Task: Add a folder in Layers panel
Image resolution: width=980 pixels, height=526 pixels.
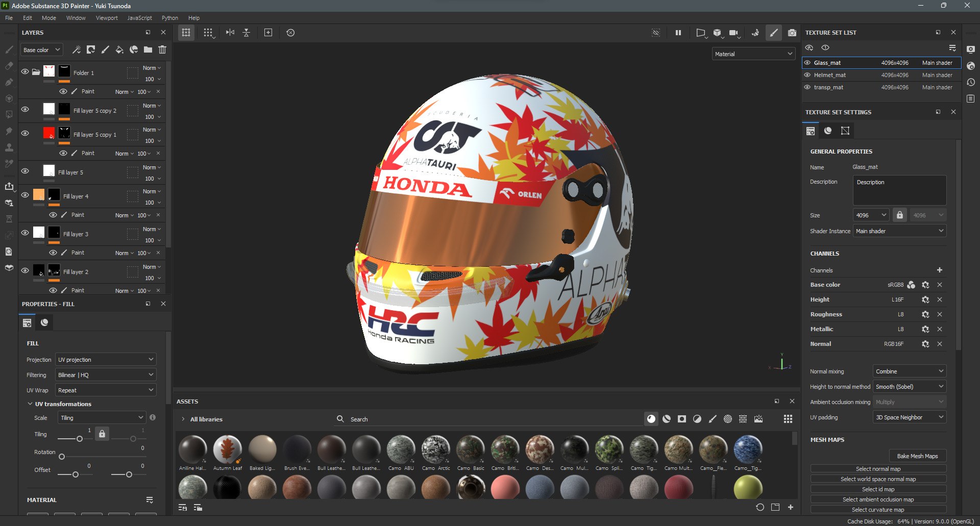Action: click(x=148, y=49)
